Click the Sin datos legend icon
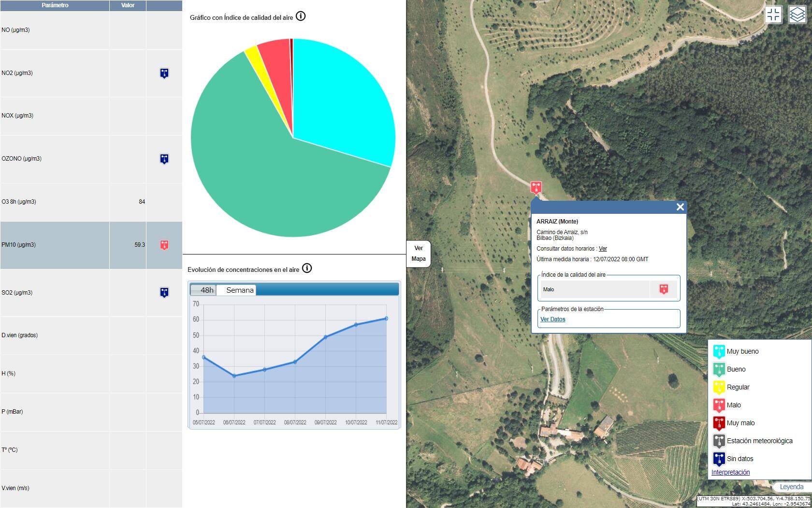812x508 pixels. point(719,459)
